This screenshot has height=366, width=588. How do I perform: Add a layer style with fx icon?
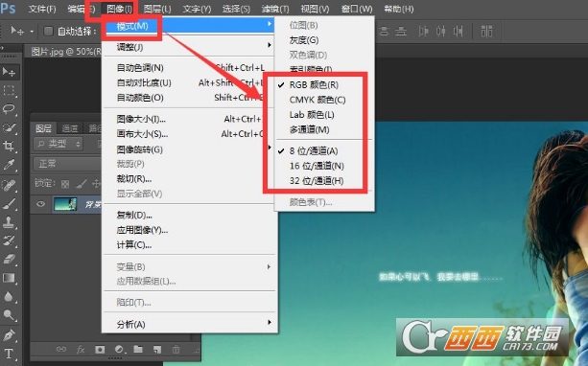81,349
